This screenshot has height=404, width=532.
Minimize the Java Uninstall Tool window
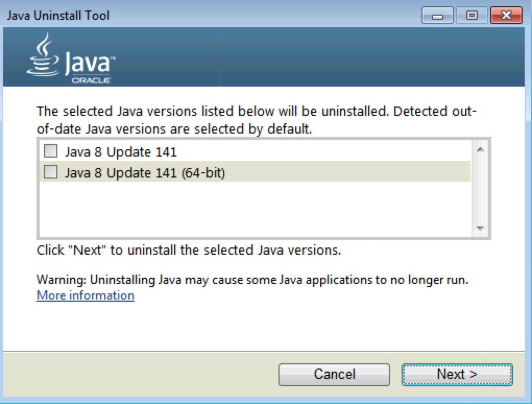(438, 16)
